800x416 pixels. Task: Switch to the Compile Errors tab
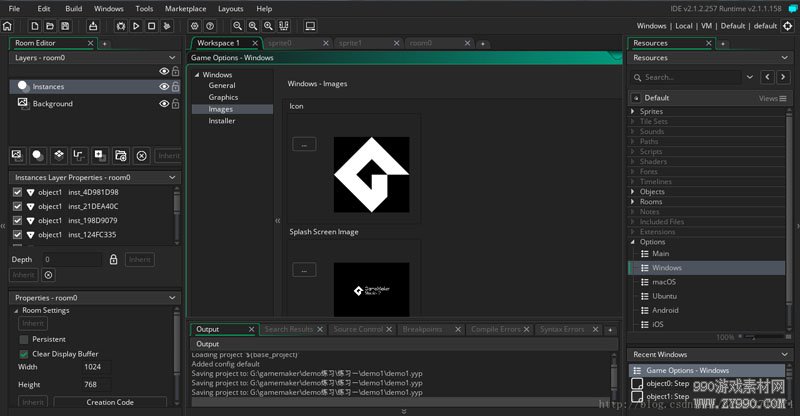click(x=496, y=329)
